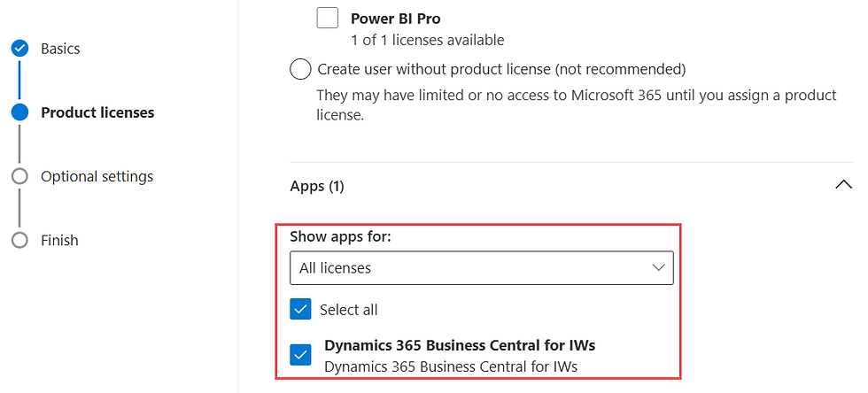The image size is (868, 393).
Task: Go to the Basics step
Action: [60, 49]
